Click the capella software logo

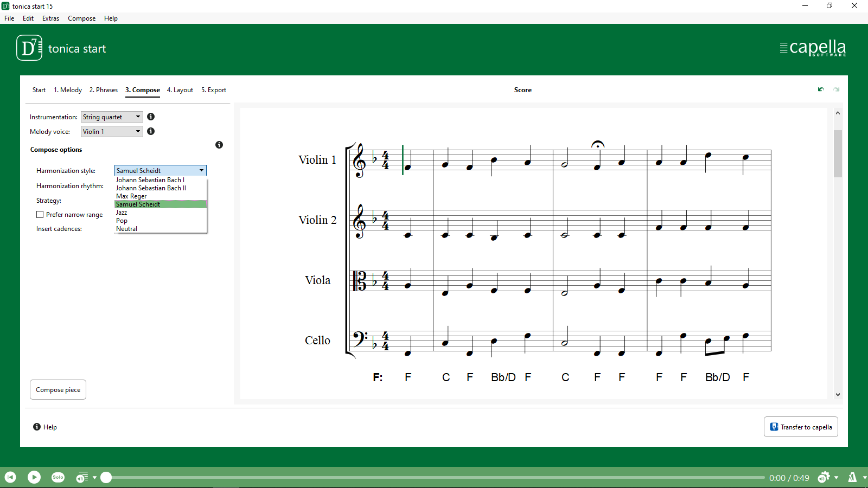(x=813, y=48)
